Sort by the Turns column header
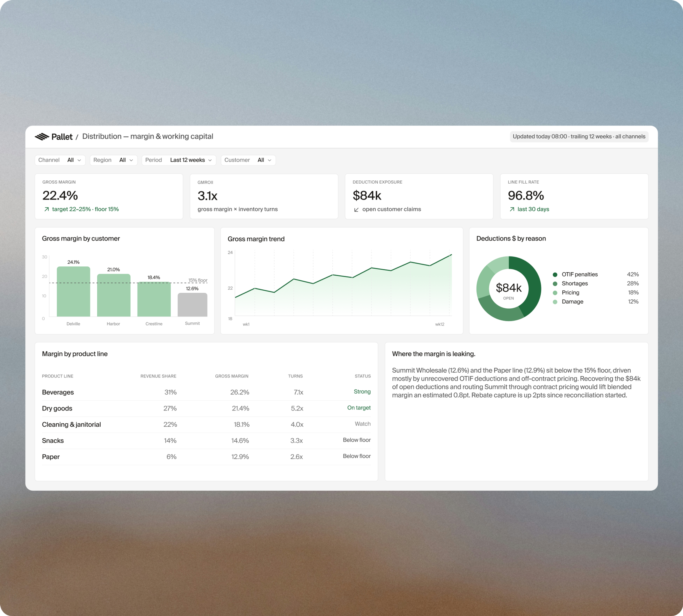 295,376
